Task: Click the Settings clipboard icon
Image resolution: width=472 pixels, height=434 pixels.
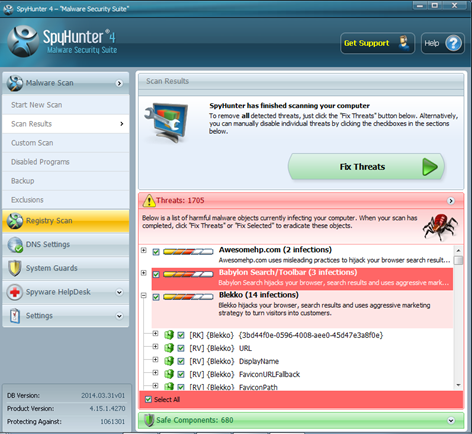Action: click(15, 316)
